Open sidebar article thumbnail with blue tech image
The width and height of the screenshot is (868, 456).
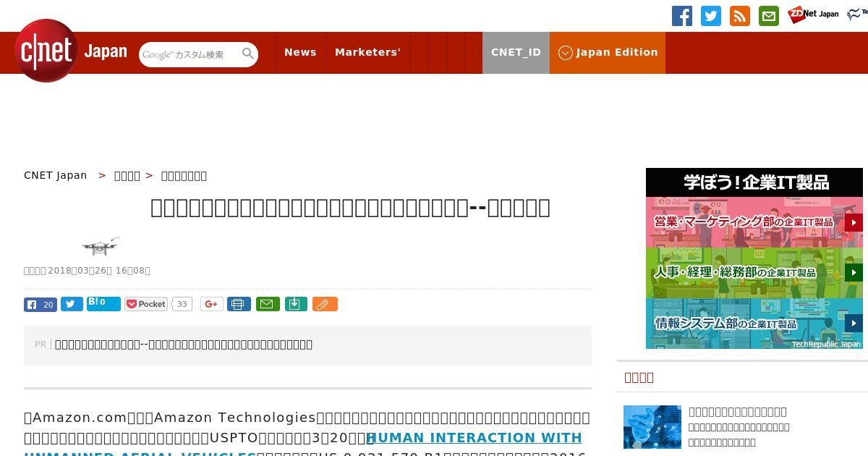pos(652,427)
